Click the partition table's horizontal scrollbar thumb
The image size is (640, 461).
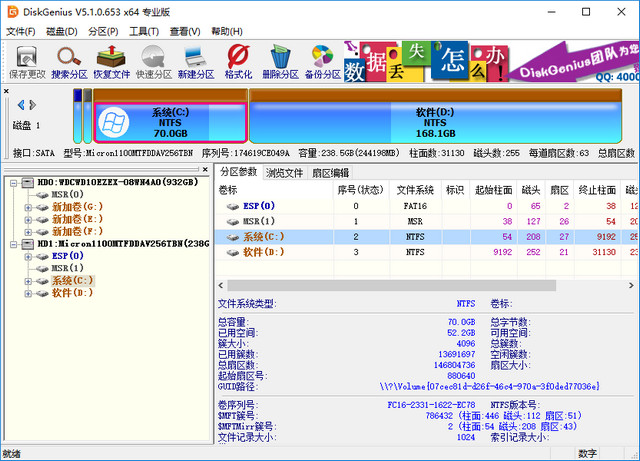click(x=391, y=285)
